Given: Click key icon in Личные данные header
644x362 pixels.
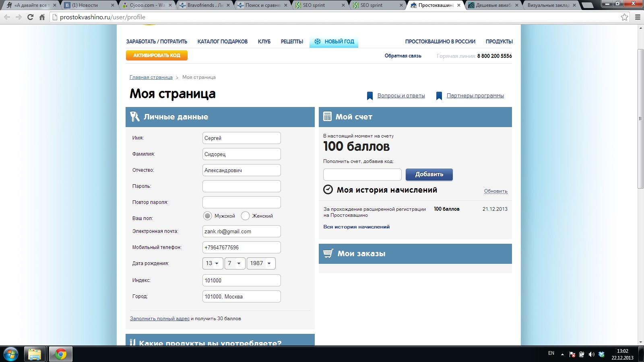Looking at the screenshot, I should coord(134,117).
